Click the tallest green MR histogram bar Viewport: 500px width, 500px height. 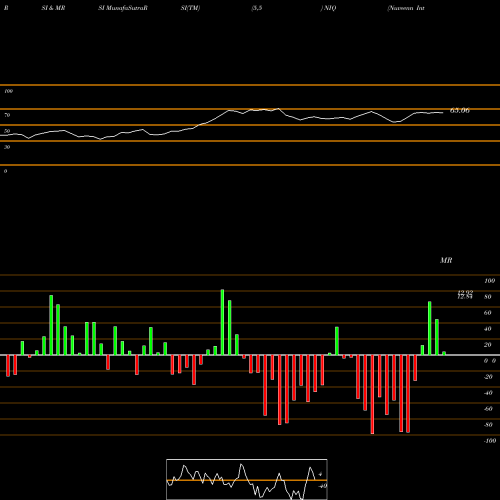click(222, 322)
